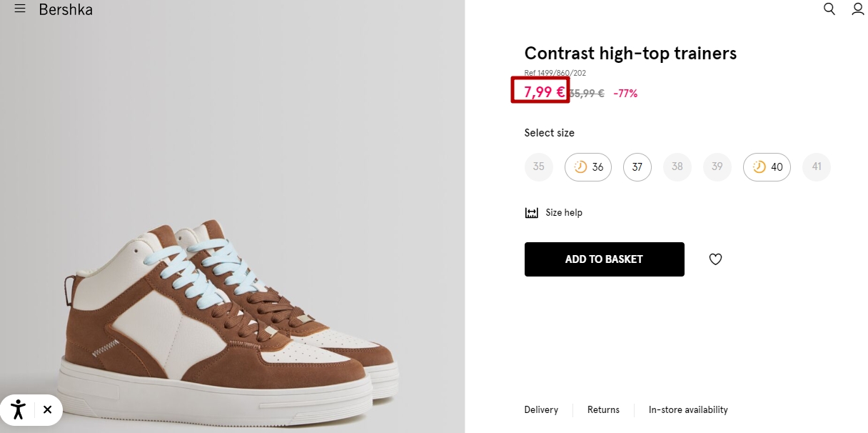Select size 40
868x433 pixels.
[767, 167]
